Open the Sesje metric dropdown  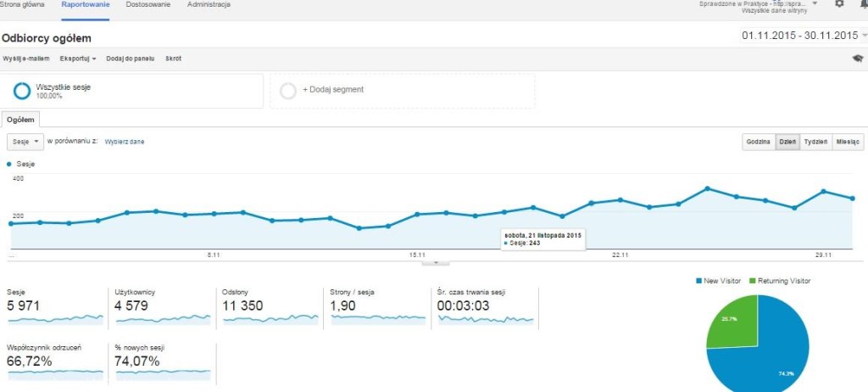pyautogui.click(x=25, y=142)
